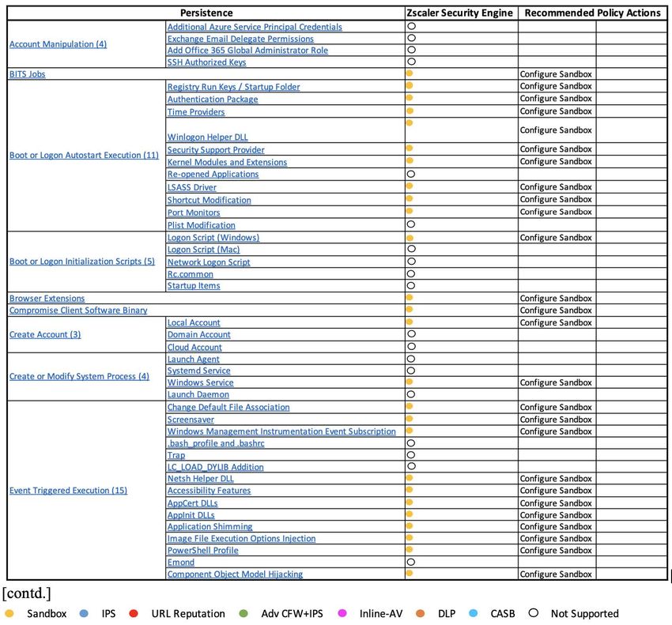Viewport: 672px width, 625px height.
Task: Open Kernel Modules and Extensions link
Action: pyautogui.click(x=227, y=162)
